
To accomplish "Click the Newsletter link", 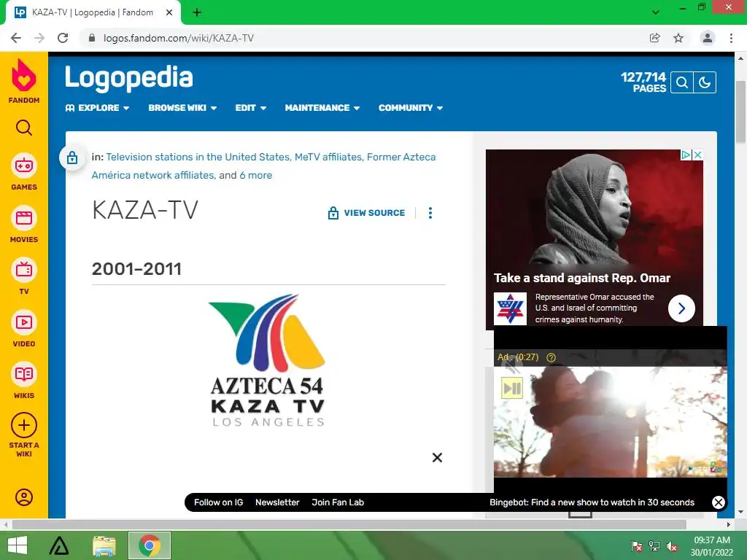I will pos(277,502).
